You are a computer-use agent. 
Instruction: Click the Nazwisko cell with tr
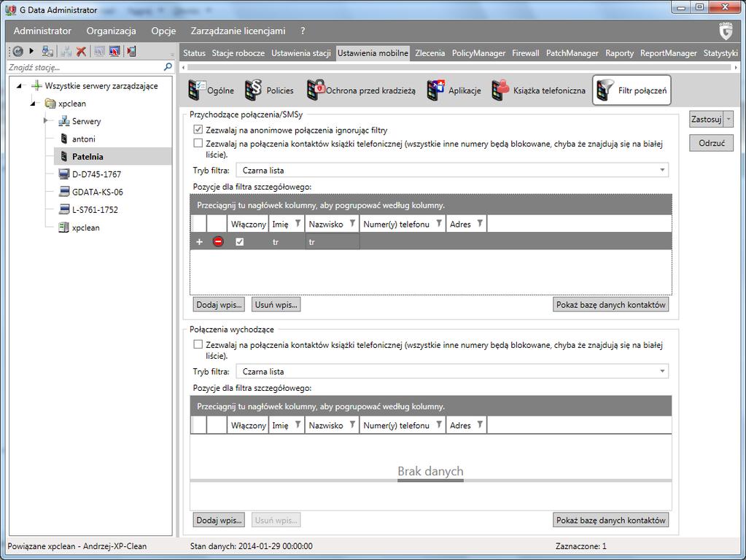pos(332,241)
